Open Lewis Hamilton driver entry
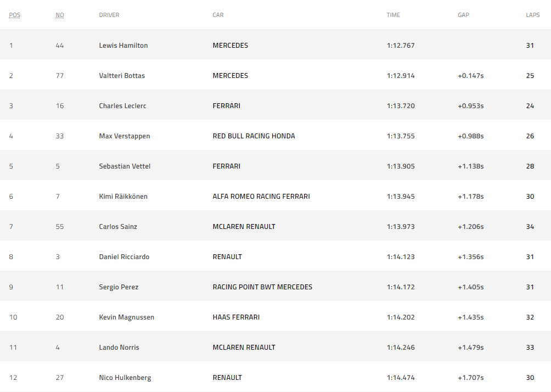This screenshot has height=392, width=551. 123,46
